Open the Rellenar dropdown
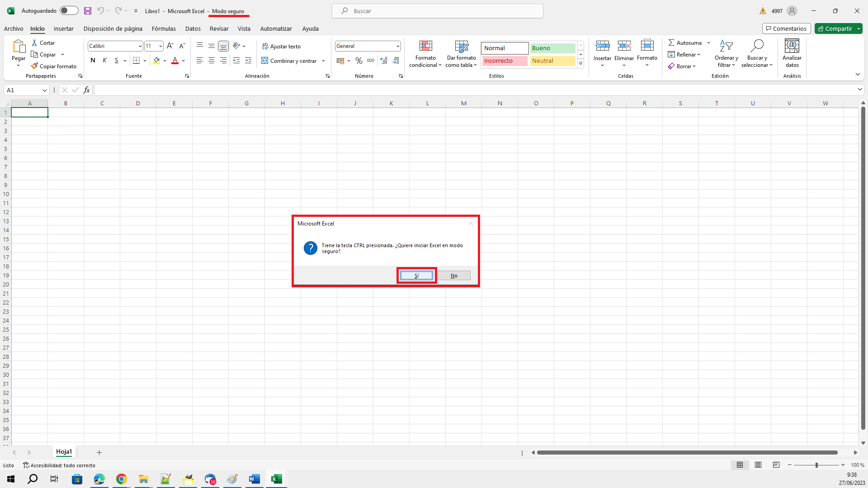 click(684, 55)
